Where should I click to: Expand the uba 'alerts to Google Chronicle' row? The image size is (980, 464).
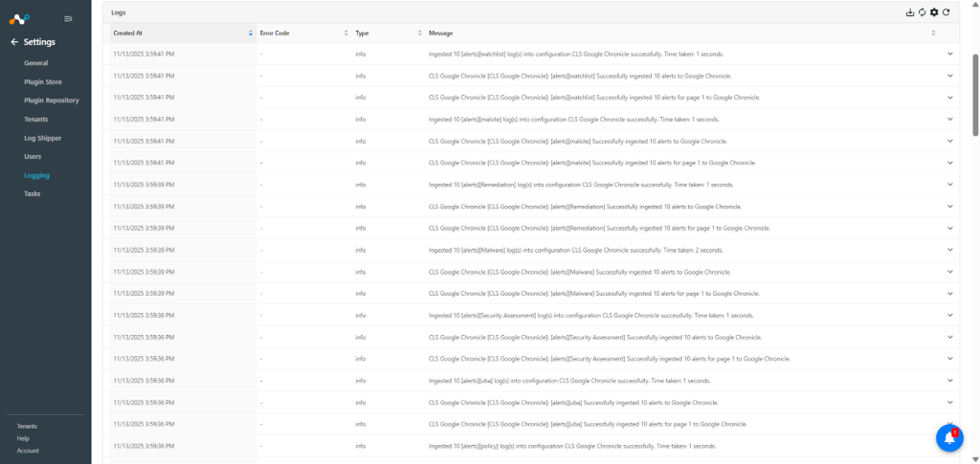click(x=950, y=402)
